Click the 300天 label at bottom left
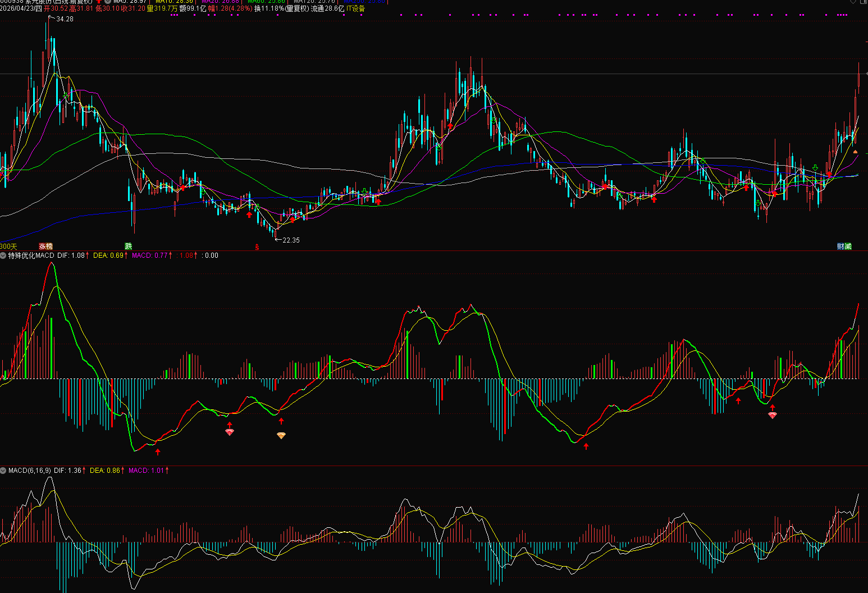 coord(8,247)
